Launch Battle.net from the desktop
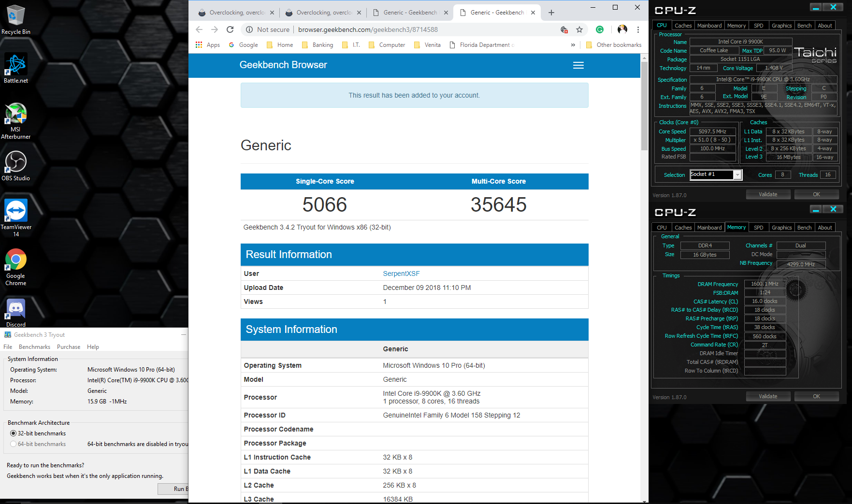 tap(15, 68)
